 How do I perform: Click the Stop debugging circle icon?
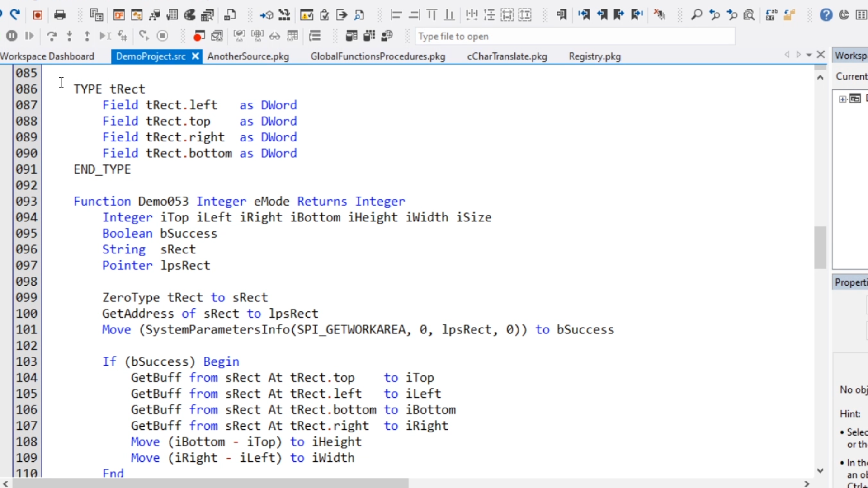pyautogui.click(x=162, y=36)
